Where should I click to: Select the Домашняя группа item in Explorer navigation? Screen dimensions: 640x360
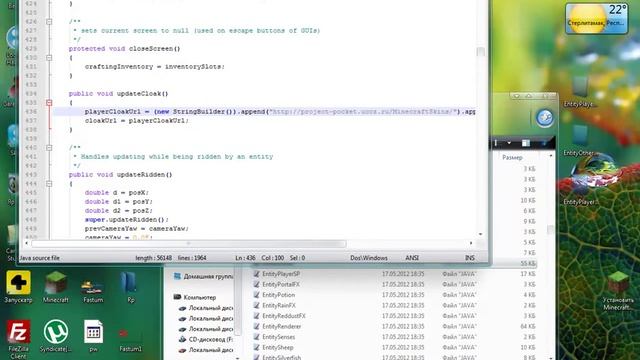(204, 276)
